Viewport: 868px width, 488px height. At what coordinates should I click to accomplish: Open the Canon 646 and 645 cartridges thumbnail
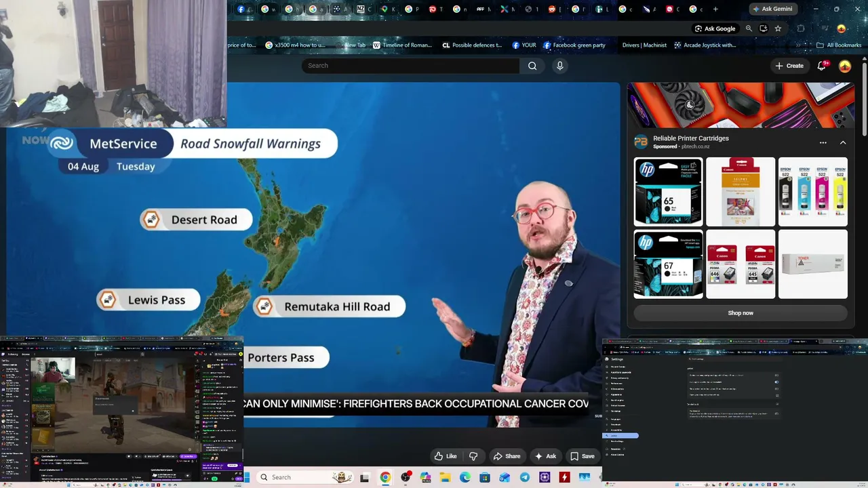click(741, 264)
